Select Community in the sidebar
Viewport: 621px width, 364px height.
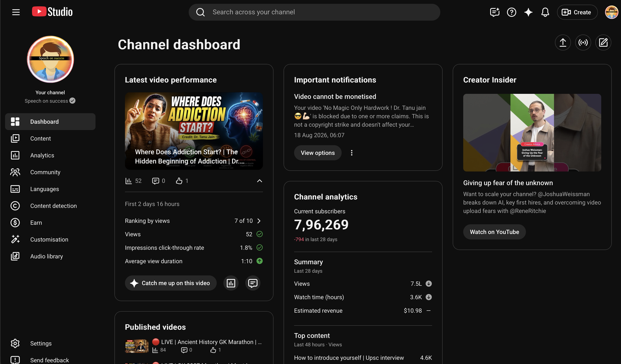coord(50,172)
